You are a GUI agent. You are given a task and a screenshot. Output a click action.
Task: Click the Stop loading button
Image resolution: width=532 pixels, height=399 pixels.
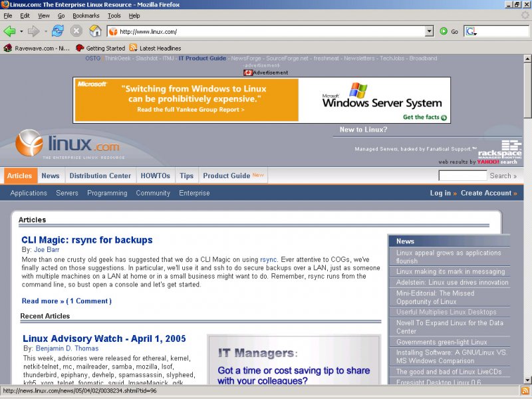pyautogui.click(x=76, y=31)
